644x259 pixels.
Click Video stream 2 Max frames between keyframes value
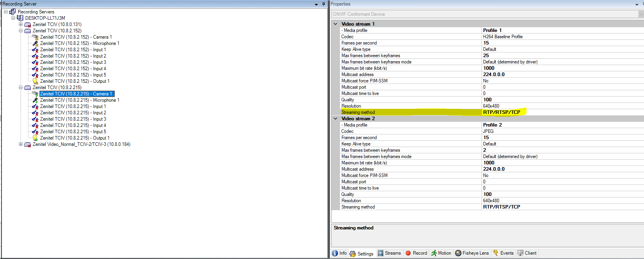coord(485,150)
